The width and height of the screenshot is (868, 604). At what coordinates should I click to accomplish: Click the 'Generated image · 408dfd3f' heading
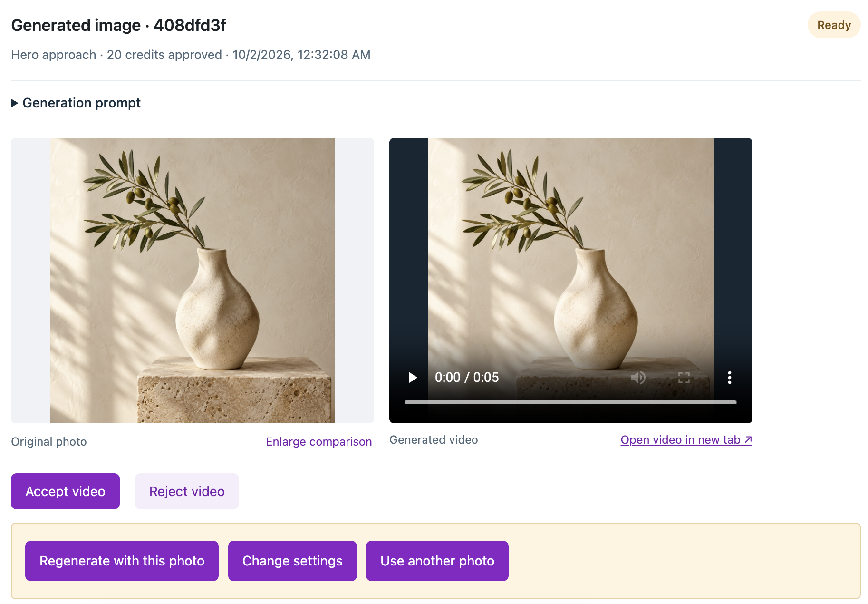(x=119, y=25)
